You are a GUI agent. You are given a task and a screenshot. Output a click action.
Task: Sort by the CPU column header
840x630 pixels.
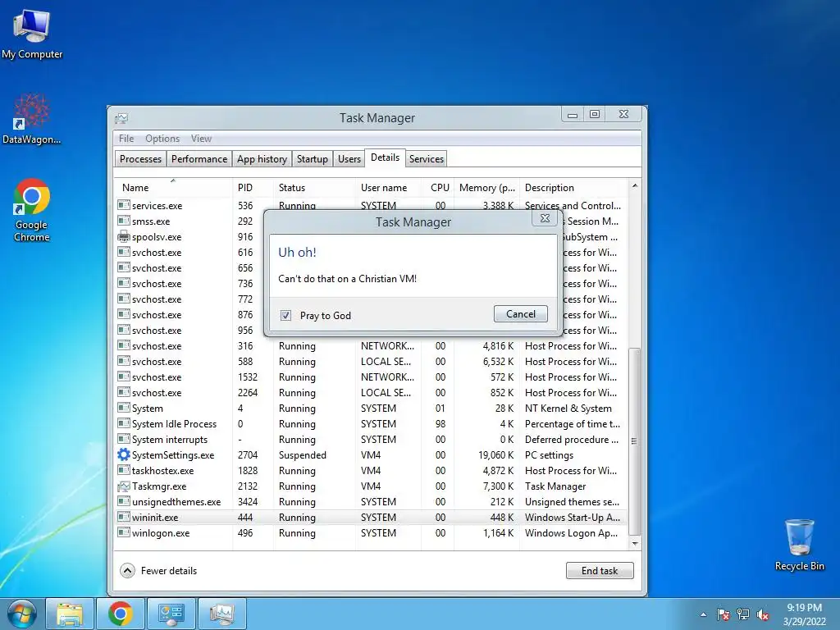click(x=438, y=188)
